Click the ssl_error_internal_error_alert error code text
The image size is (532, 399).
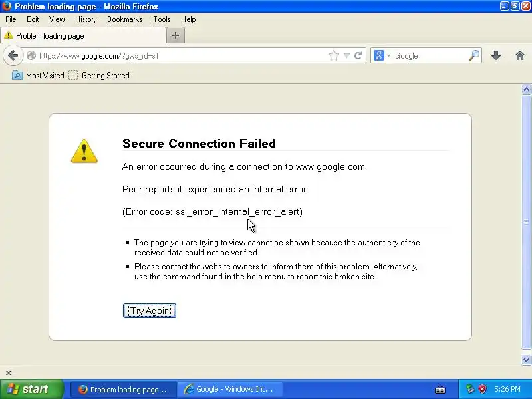point(237,211)
